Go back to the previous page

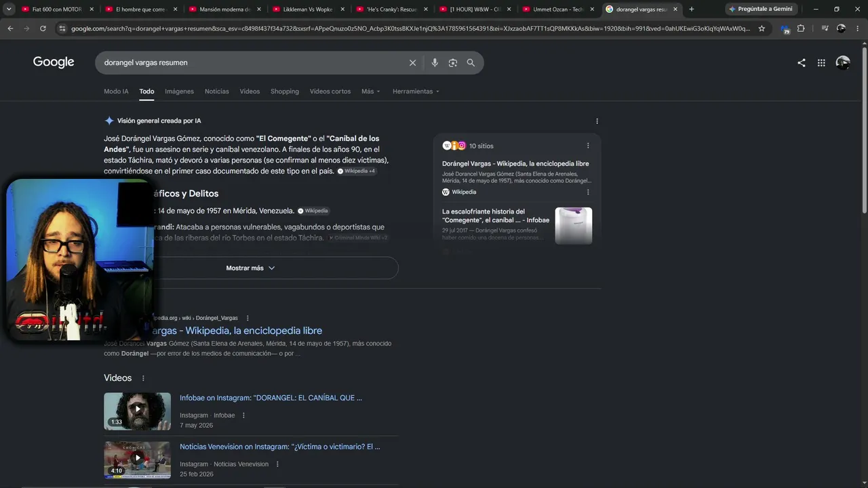(10, 28)
